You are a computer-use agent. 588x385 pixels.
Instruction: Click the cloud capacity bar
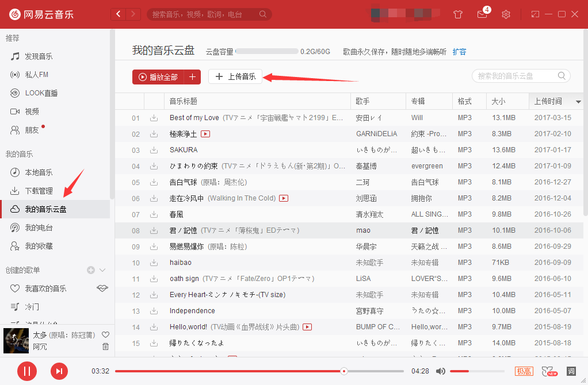pos(266,51)
